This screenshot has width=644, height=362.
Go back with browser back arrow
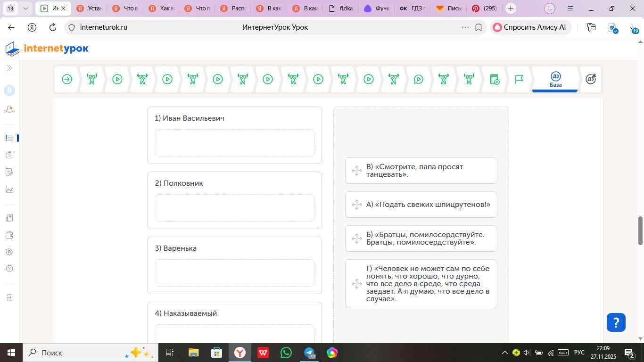click(11, 27)
